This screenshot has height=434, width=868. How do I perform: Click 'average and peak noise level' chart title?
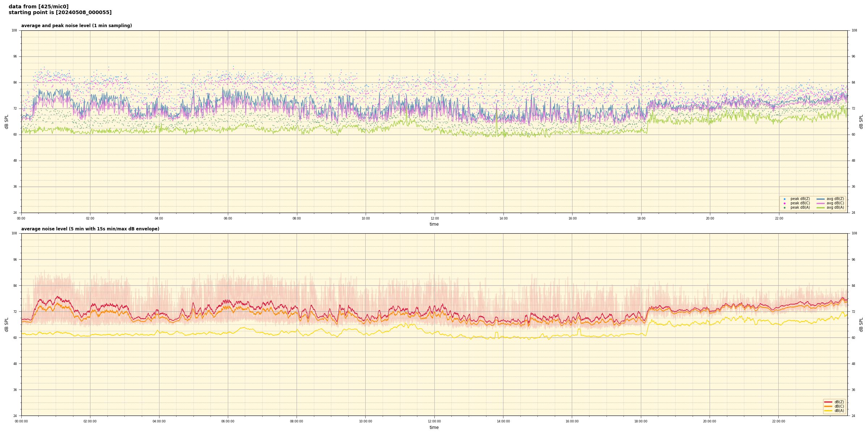76,26
